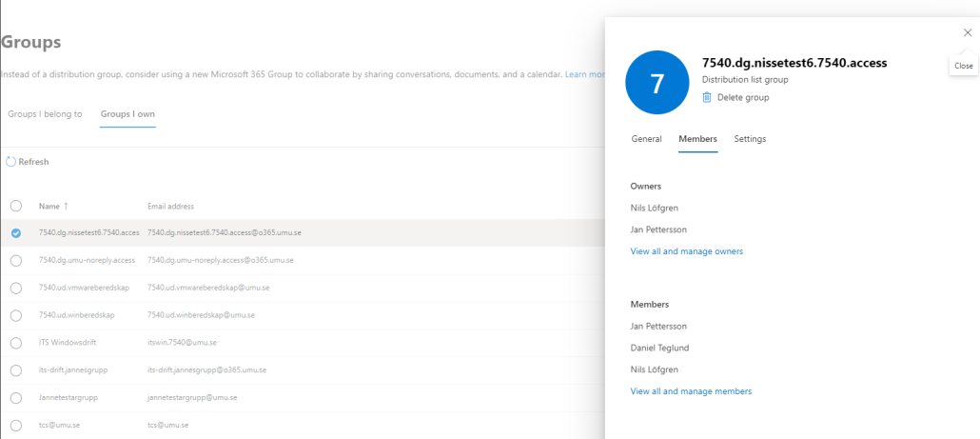Click member Nils Löfgren
Screen dimensions: 980x439
(x=655, y=369)
